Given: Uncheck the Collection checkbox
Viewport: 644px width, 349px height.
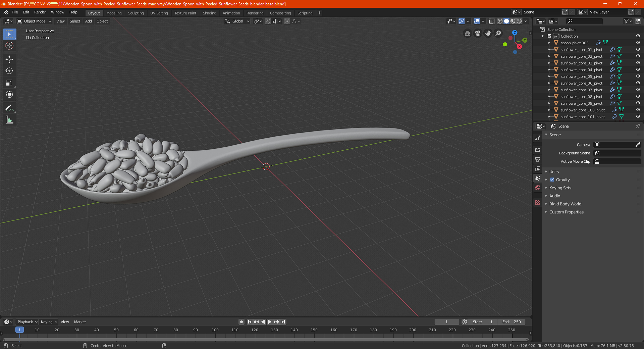Looking at the screenshot, I should coord(549,36).
